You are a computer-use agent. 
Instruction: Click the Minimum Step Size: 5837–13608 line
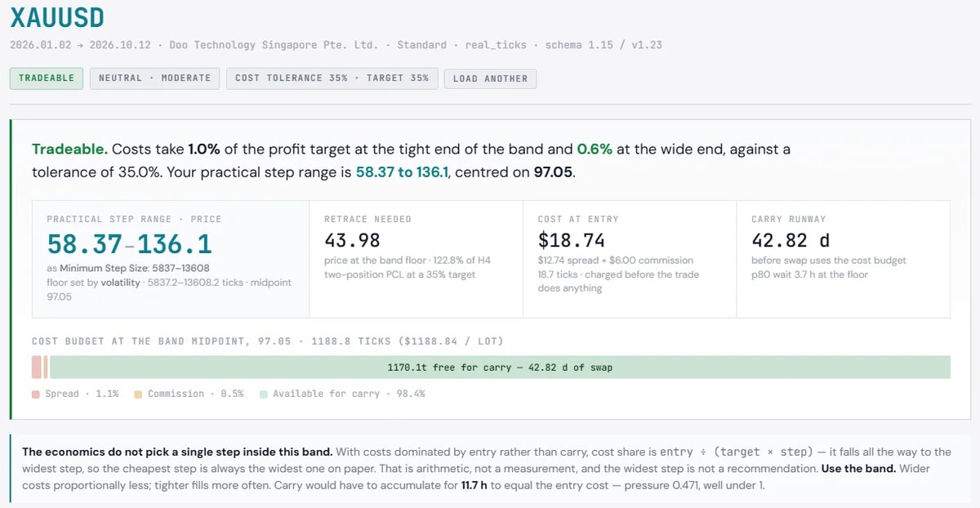click(x=128, y=268)
